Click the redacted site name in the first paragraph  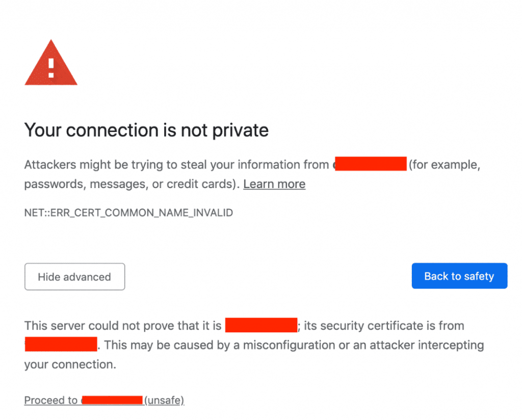point(371,163)
